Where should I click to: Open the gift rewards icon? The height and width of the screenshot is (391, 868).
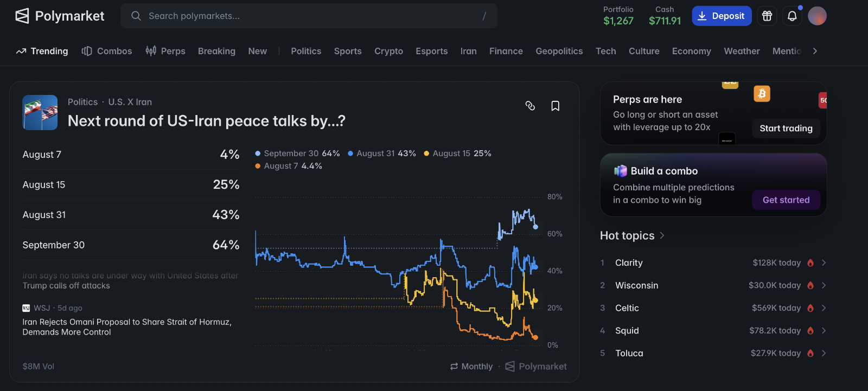[767, 16]
